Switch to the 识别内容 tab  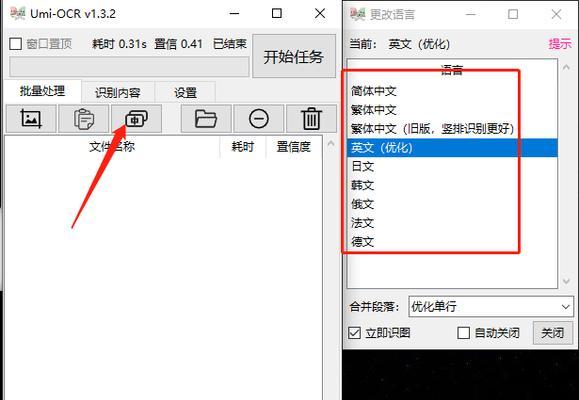(x=117, y=92)
